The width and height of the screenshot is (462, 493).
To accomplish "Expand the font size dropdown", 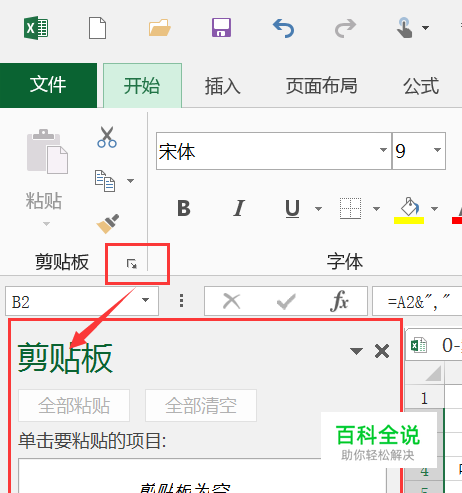I will point(437,150).
